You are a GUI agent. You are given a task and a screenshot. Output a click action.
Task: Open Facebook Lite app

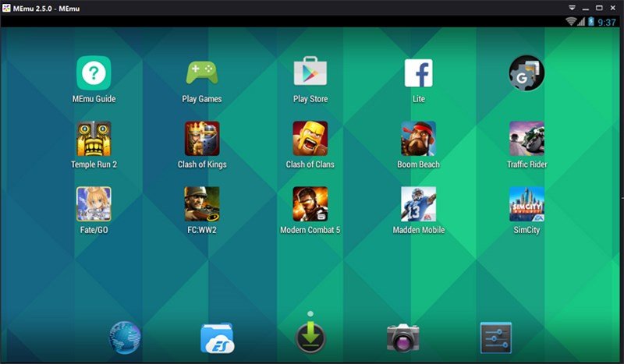click(418, 73)
